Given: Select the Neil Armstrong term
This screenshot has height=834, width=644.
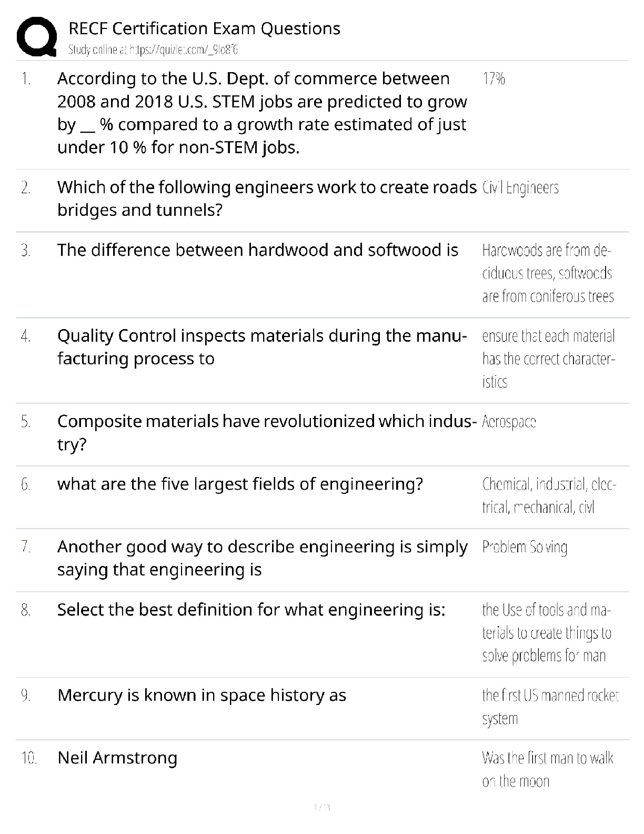Looking at the screenshot, I should point(117,758).
